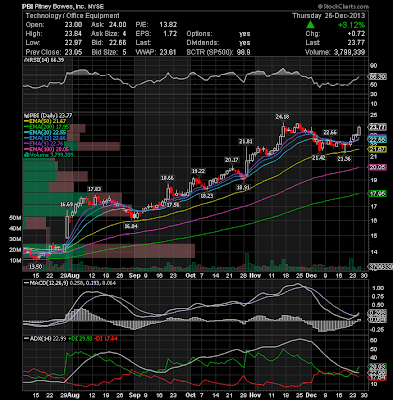Click the magenta EMA(100) 20.05 legend entry
The image size is (393, 400).
pos(46,149)
